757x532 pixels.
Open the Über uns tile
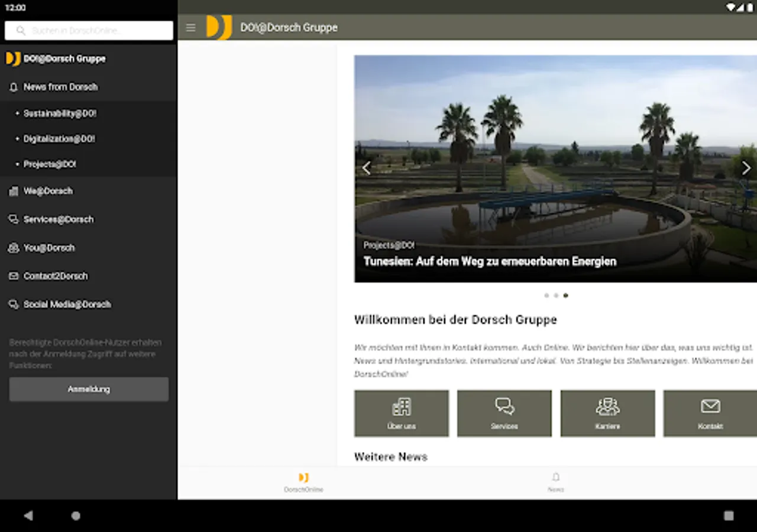(402, 413)
